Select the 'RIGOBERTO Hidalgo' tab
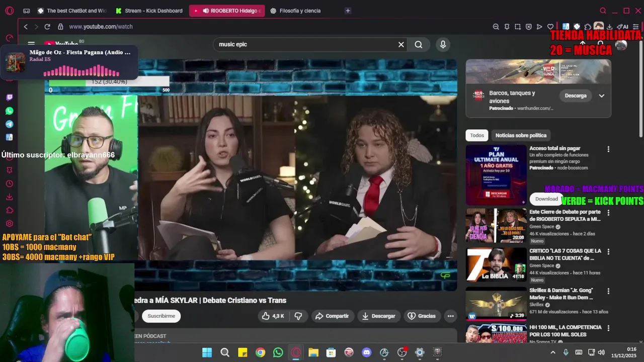644x362 pixels. 227,11
